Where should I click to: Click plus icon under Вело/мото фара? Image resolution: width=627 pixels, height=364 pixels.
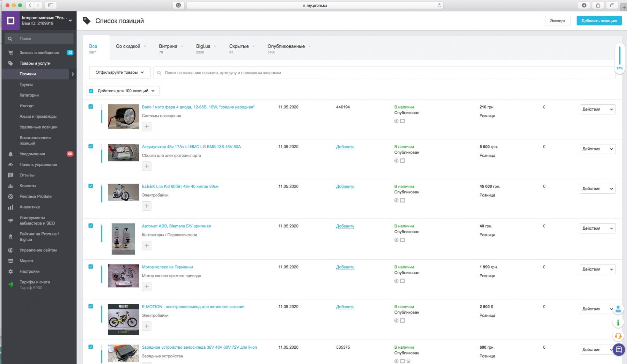point(147,127)
